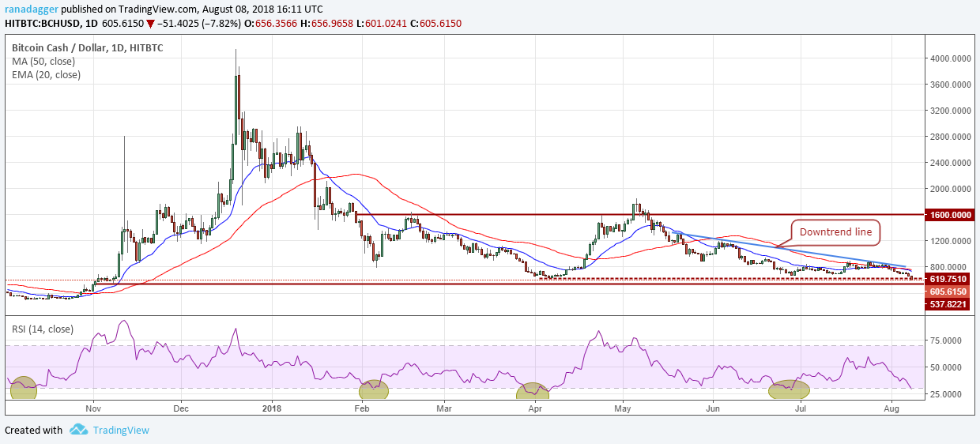The width and height of the screenshot is (980, 444).
Task: Click the Apr date label on time axis
Action: 535,409
